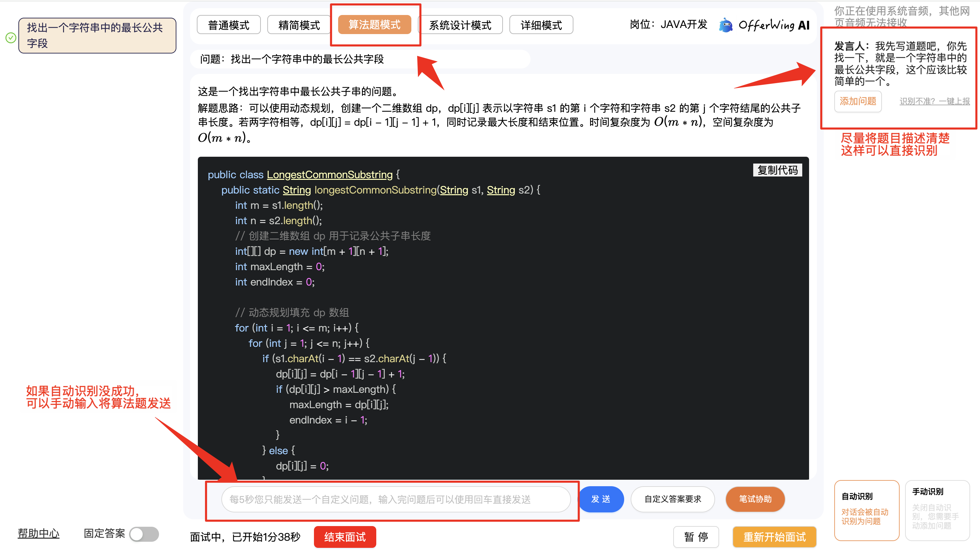Open 自定义答案要求 settings
Screen dimensions: 980x554
click(672, 499)
